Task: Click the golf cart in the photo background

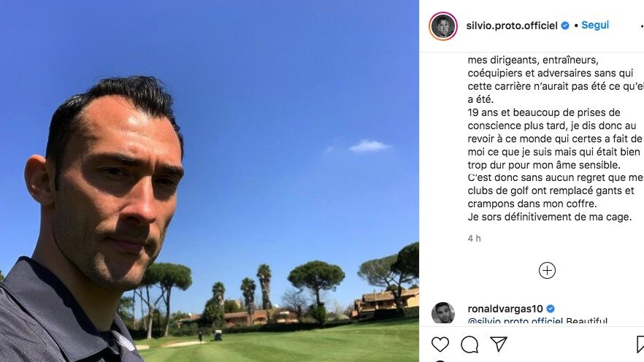Action: [218, 335]
